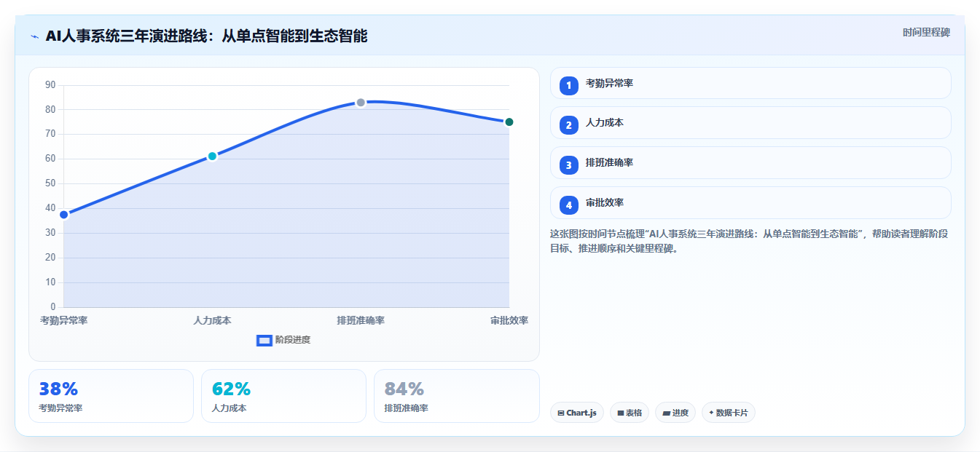Click the x-axis label 考勤异常率
This screenshot has height=452, width=980.
(64, 320)
